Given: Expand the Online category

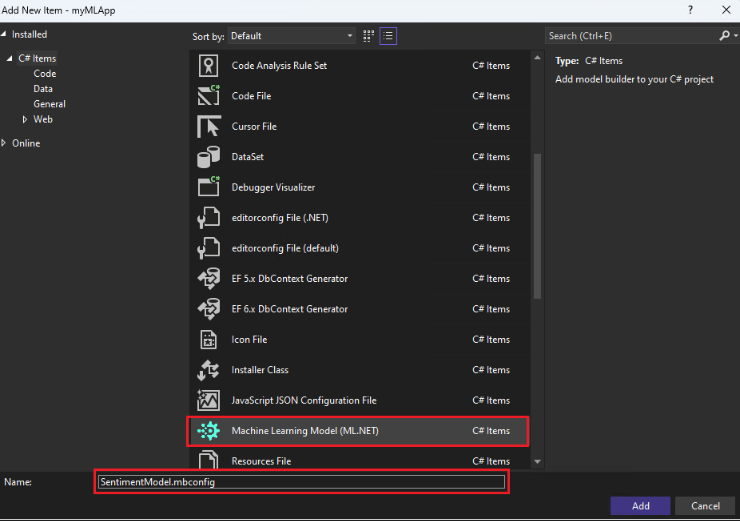Looking at the screenshot, I should (x=5, y=143).
